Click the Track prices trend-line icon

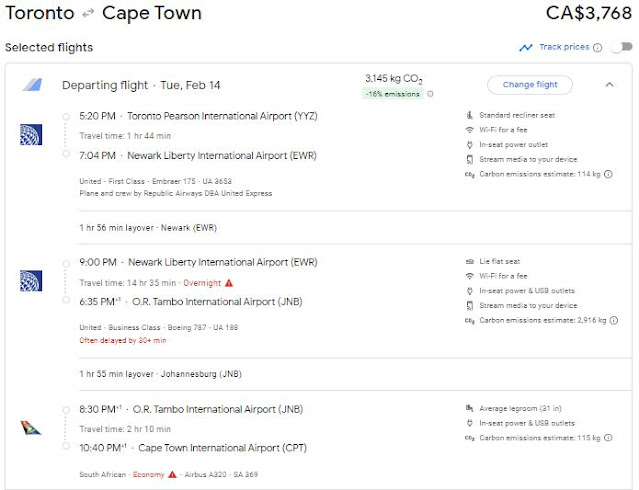[526, 47]
